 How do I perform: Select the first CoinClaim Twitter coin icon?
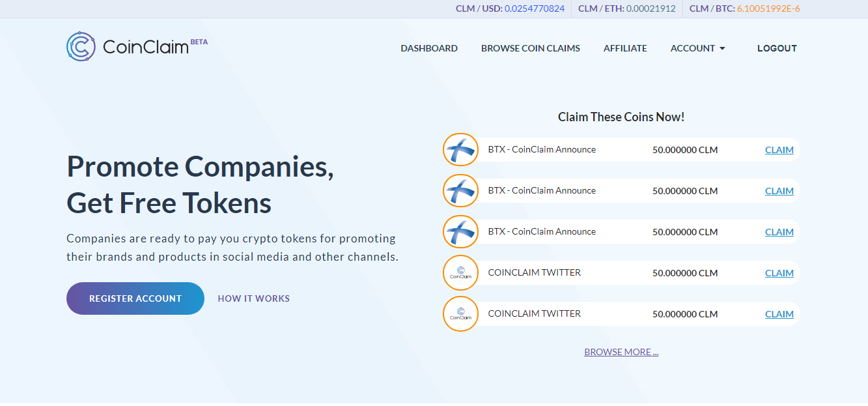click(460, 272)
